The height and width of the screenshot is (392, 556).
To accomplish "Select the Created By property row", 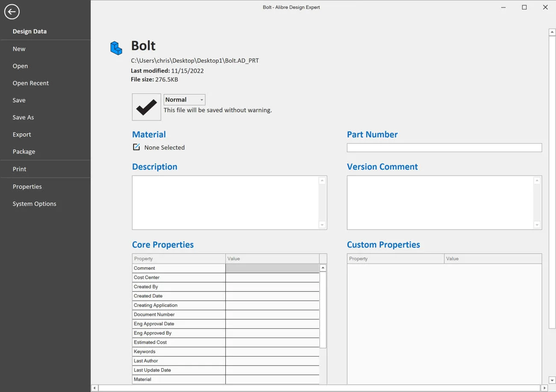I will pyautogui.click(x=225, y=286).
